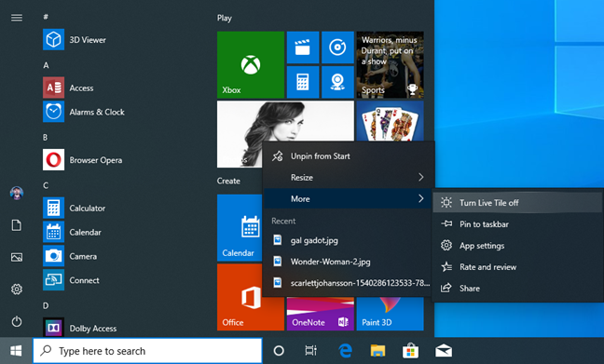Select Share in the submenu
Viewport: 604px width, 364px height.
point(517,289)
